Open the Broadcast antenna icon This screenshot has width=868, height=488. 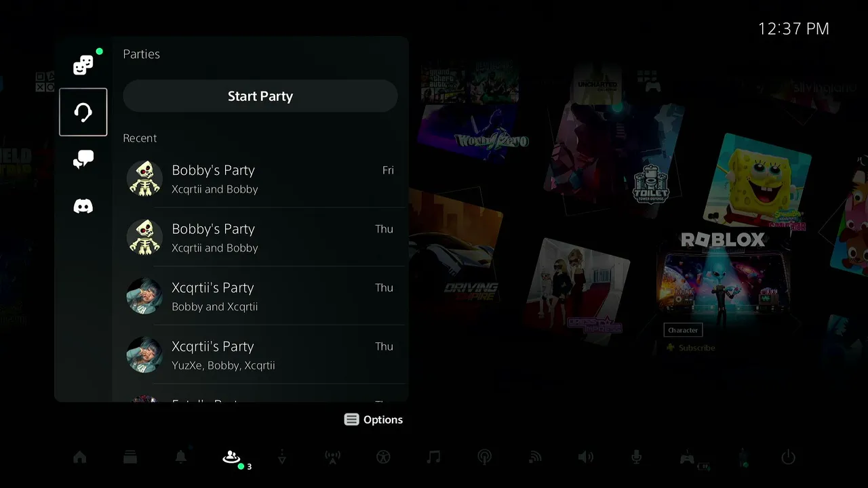tap(332, 457)
